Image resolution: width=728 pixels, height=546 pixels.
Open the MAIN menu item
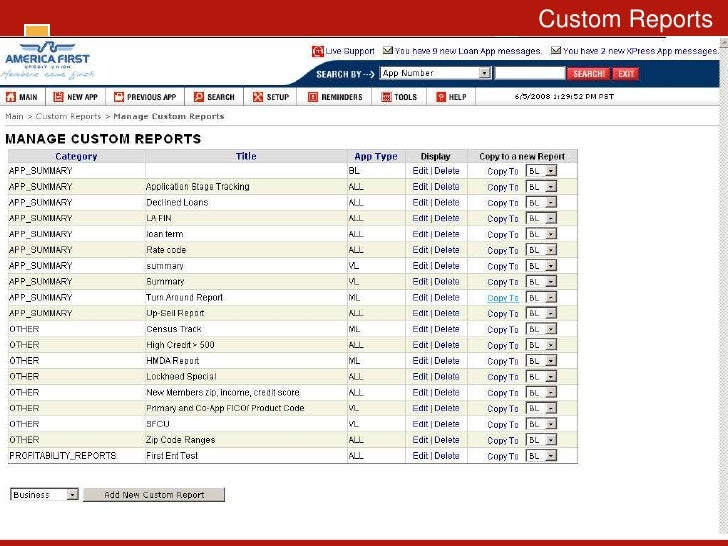tap(22, 97)
